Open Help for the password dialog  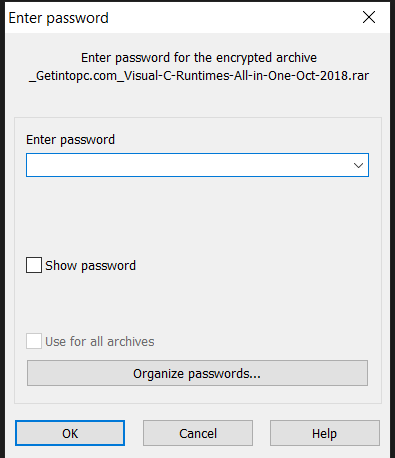325,433
